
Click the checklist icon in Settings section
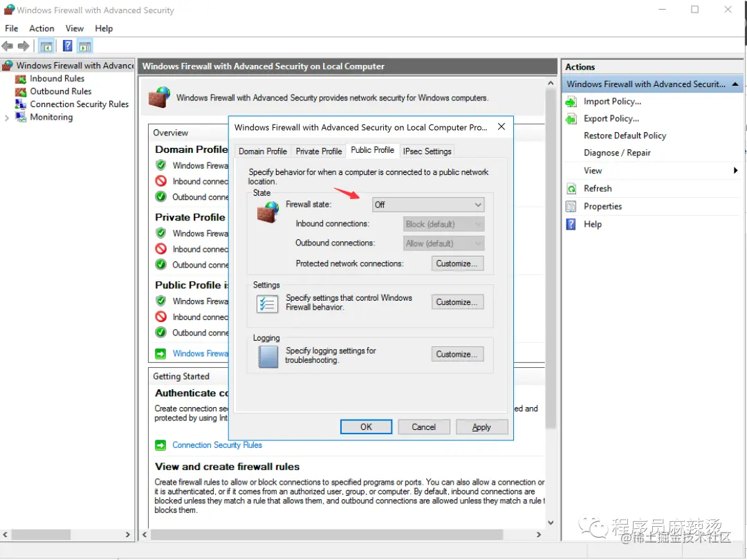click(267, 304)
